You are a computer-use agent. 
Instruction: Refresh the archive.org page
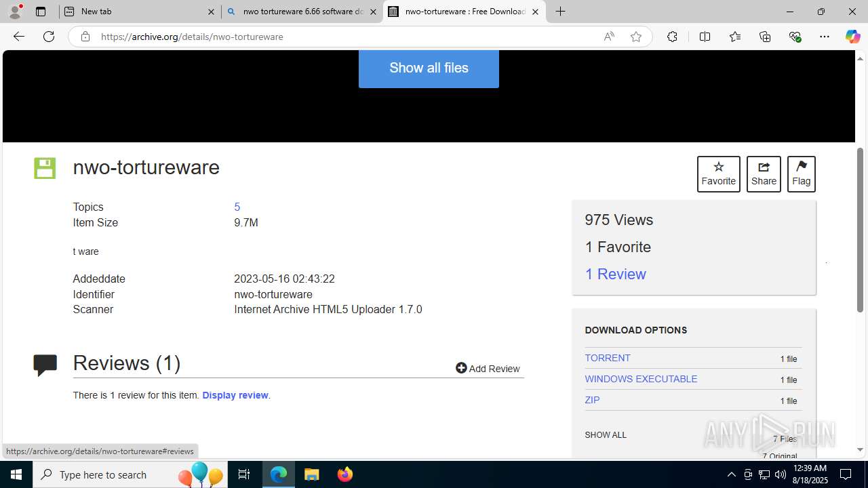click(x=49, y=37)
